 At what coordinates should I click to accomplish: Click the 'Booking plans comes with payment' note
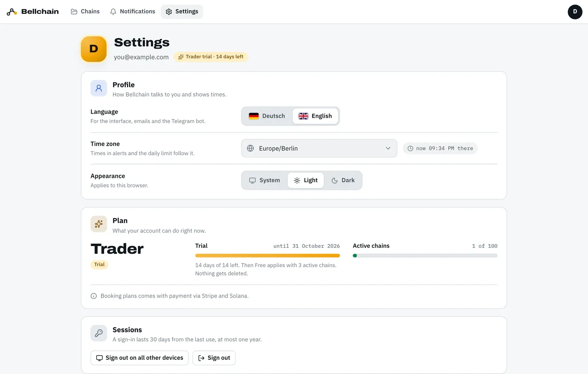tap(175, 296)
